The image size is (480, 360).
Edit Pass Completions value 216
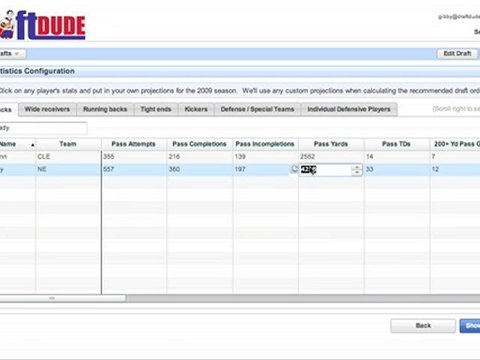pos(199,157)
